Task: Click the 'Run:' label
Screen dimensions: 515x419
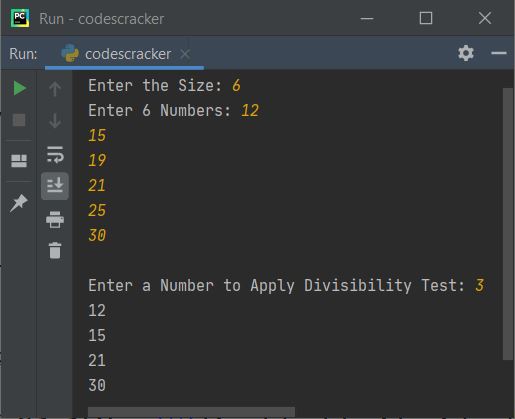Action: pyautogui.click(x=23, y=54)
